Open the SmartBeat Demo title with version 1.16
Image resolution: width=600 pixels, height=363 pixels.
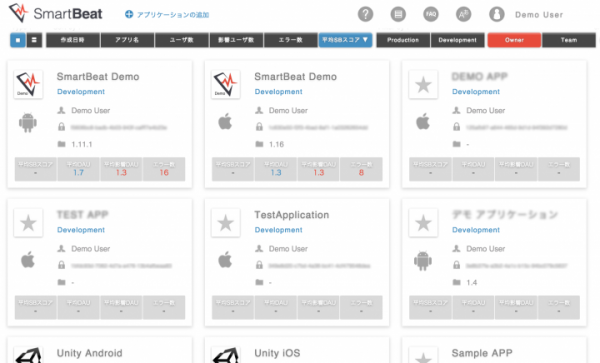pyautogui.click(x=295, y=77)
